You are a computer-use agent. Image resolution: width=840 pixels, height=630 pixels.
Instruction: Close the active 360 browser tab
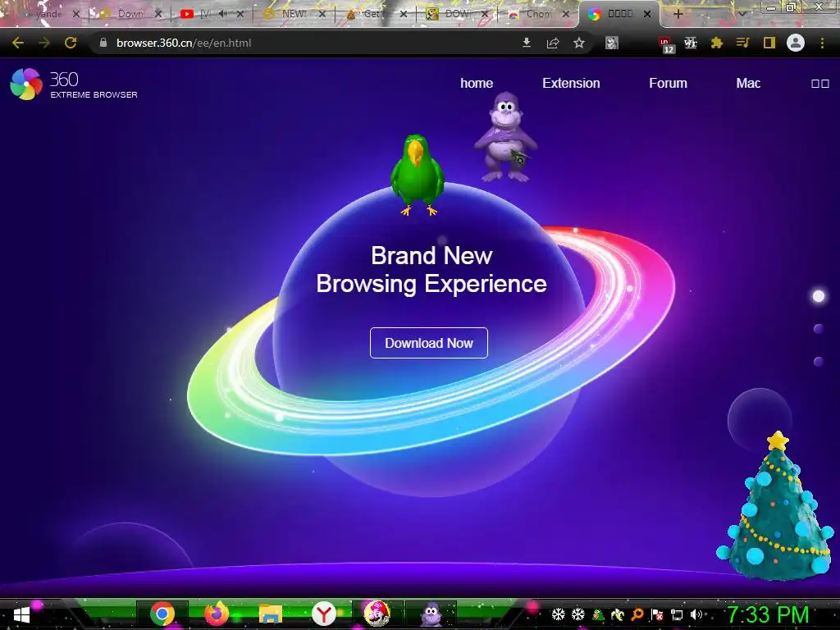point(647,15)
